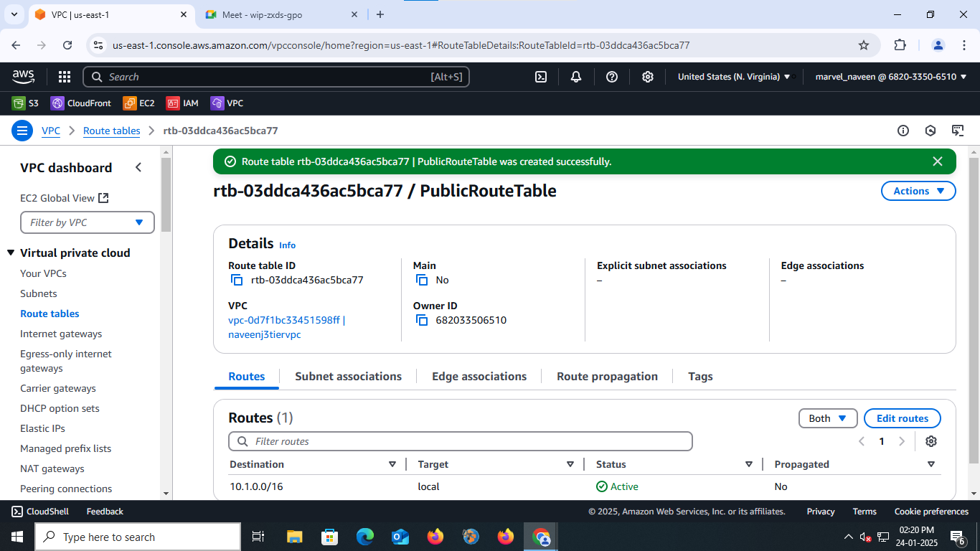Open the help question mark menu
The image size is (980, 551).
(612, 77)
